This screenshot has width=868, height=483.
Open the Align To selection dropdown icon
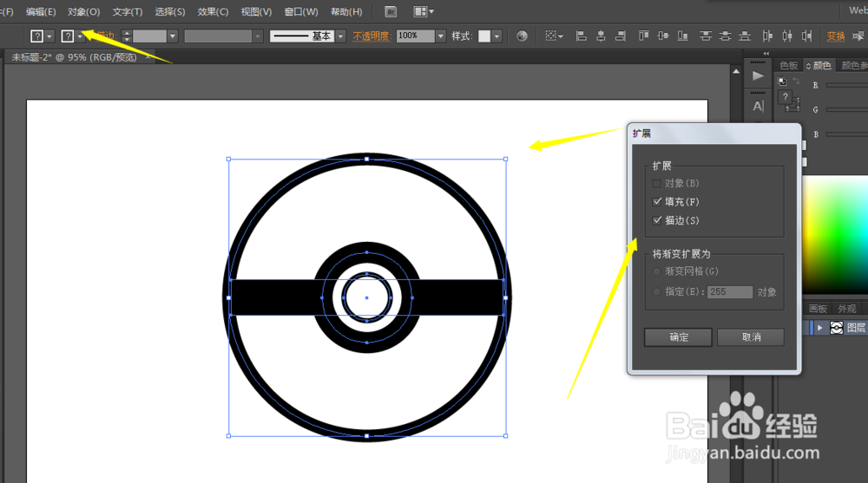click(x=554, y=36)
